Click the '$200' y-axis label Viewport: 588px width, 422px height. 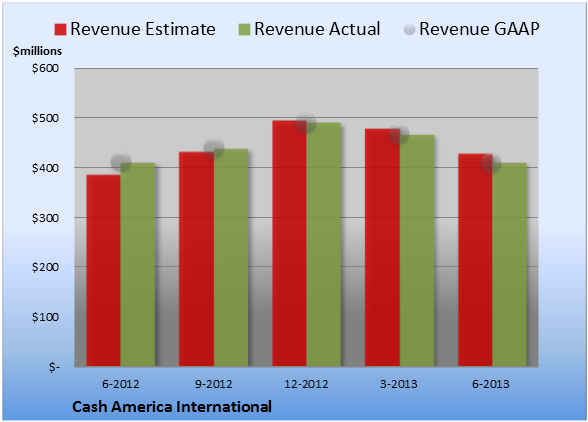coord(45,267)
